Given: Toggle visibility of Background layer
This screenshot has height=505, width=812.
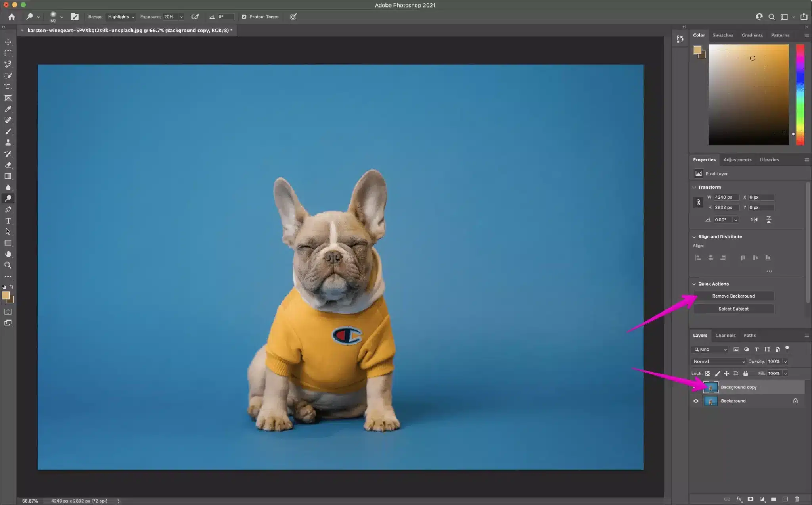Looking at the screenshot, I should [696, 400].
